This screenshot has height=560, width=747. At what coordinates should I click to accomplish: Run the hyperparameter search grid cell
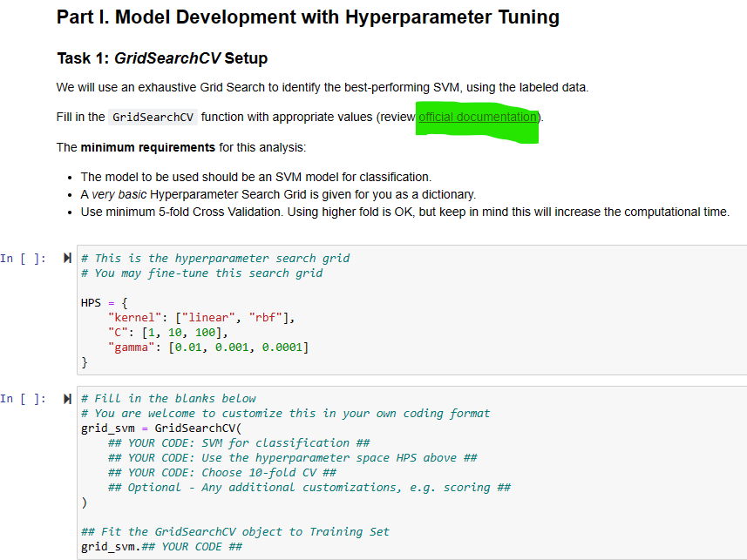tap(66, 257)
